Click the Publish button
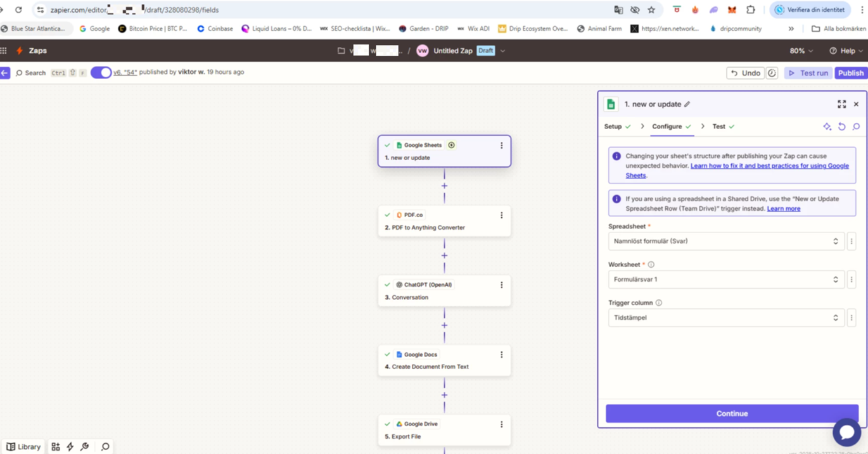Screen dimensions: 868x454 click(850, 73)
